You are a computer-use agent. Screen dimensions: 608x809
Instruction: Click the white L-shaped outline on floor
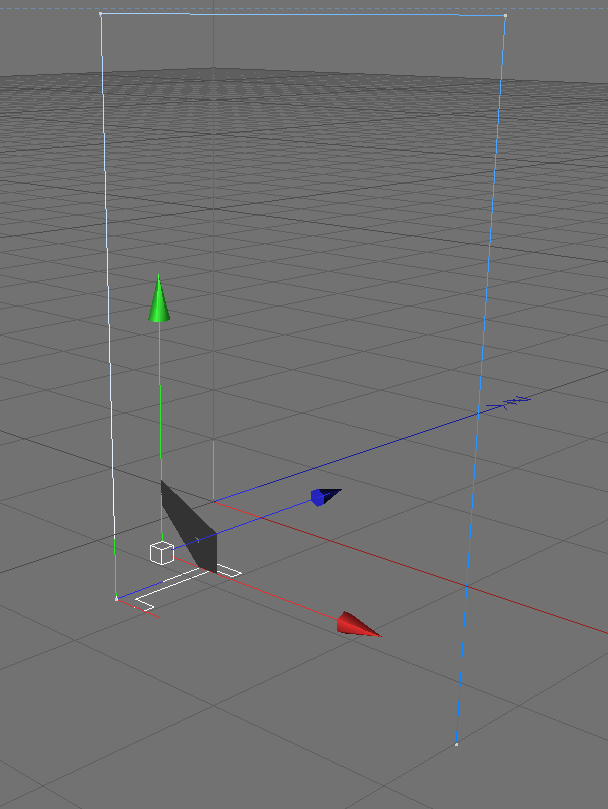point(188,587)
